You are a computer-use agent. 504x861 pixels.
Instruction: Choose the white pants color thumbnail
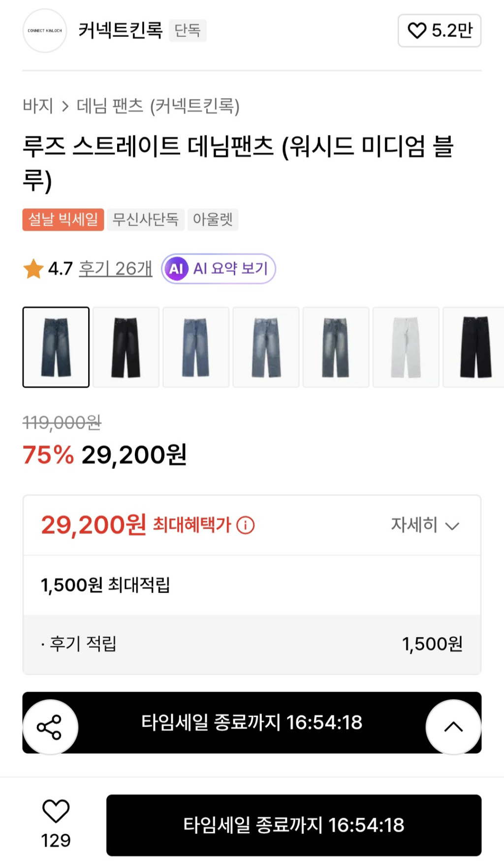click(406, 347)
